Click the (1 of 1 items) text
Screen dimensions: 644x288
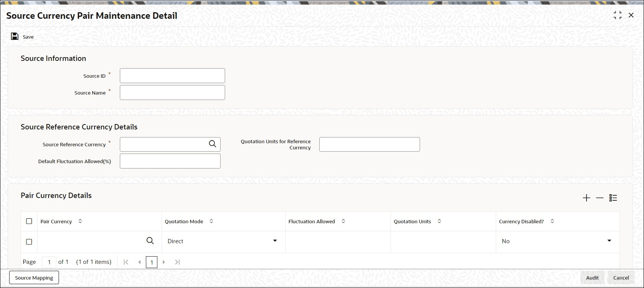tap(94, 262)
